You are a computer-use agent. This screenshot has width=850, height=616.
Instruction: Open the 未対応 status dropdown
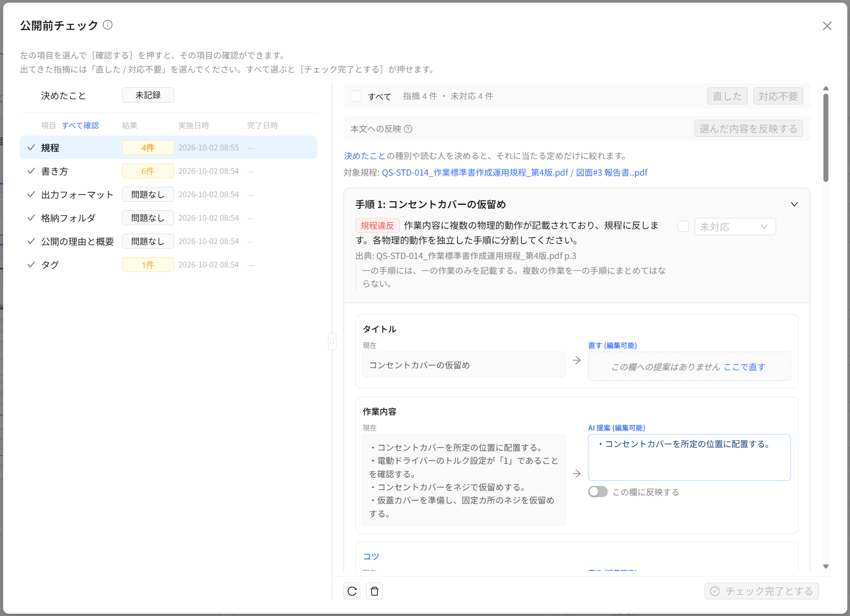tap(735, 226)
